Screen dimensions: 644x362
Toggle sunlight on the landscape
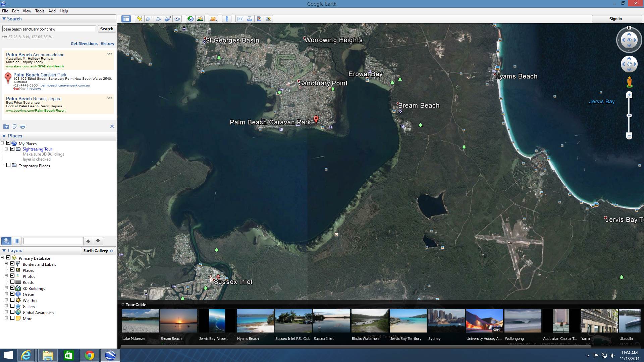click(x=200, y=19)
